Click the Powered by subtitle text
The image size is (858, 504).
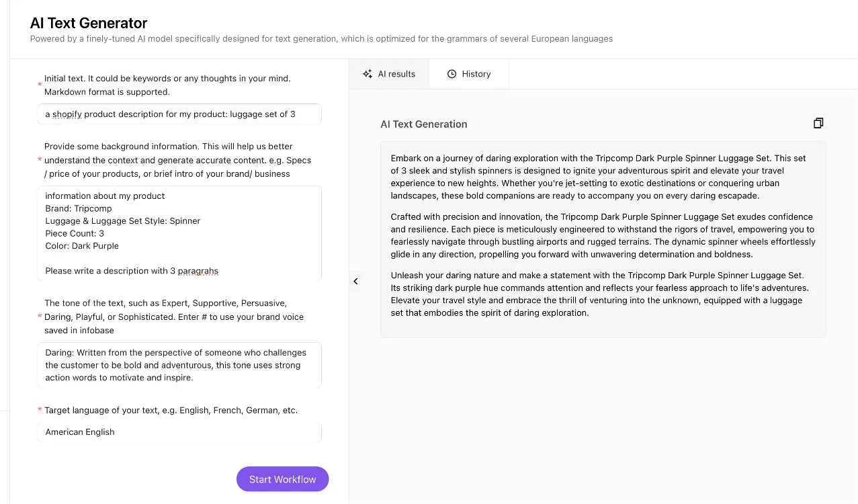pos(321,39)
